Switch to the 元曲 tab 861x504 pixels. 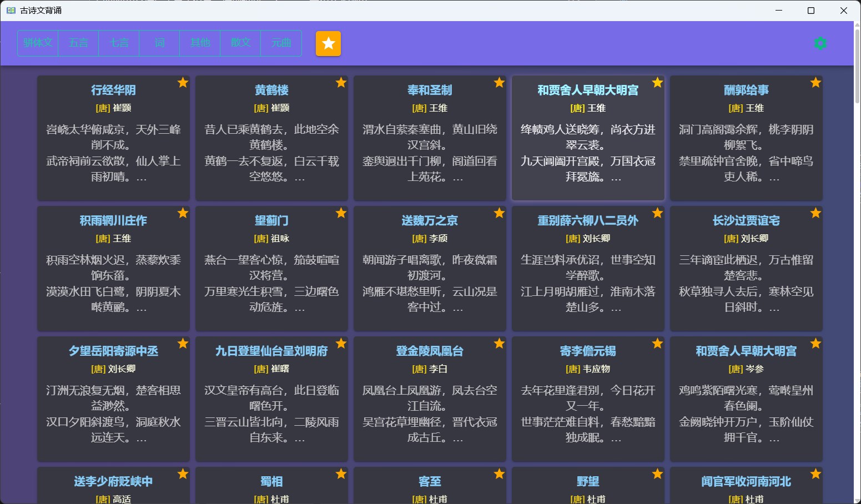281,43
